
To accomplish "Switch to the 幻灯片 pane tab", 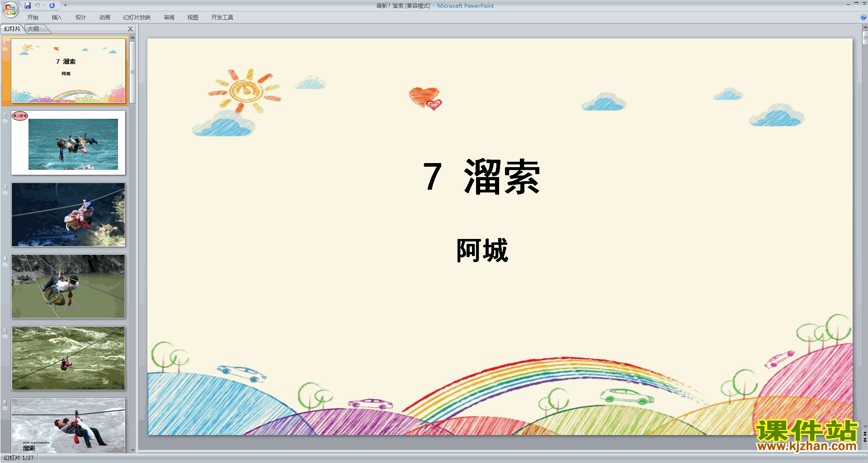I will [x=12, y=29].
